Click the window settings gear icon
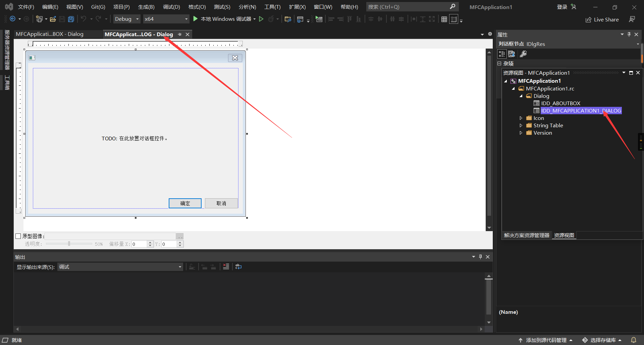The image size is (644, 345). (x=490, y=34)
